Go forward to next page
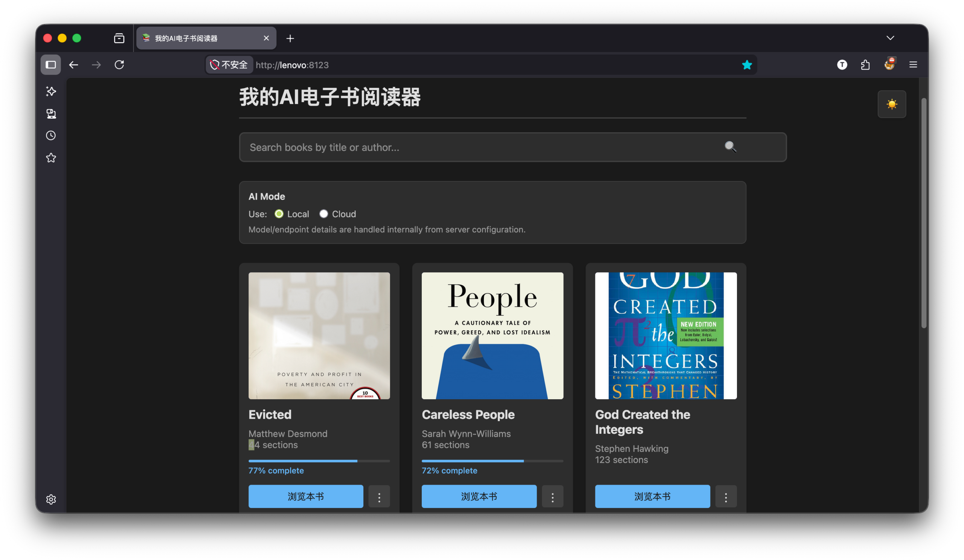This screenshot has height=560, width=964. click(96, 65)
